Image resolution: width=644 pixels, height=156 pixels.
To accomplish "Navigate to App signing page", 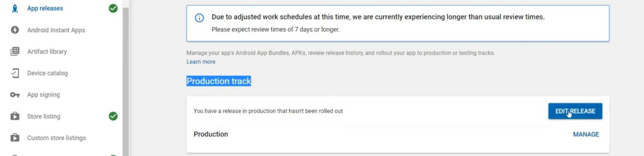I will tap(43, 95).
